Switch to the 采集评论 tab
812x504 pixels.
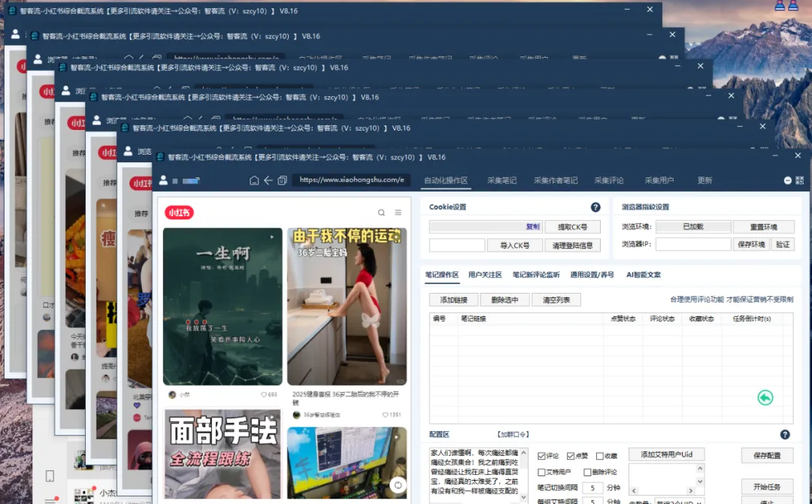607,180
